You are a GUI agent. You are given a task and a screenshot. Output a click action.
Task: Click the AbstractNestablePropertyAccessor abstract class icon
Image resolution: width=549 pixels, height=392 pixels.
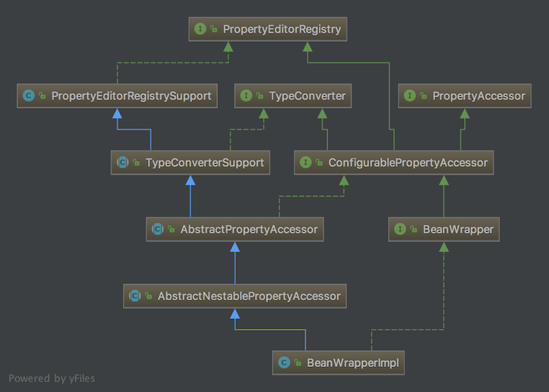pyautogui.click(x=135, y=295)
